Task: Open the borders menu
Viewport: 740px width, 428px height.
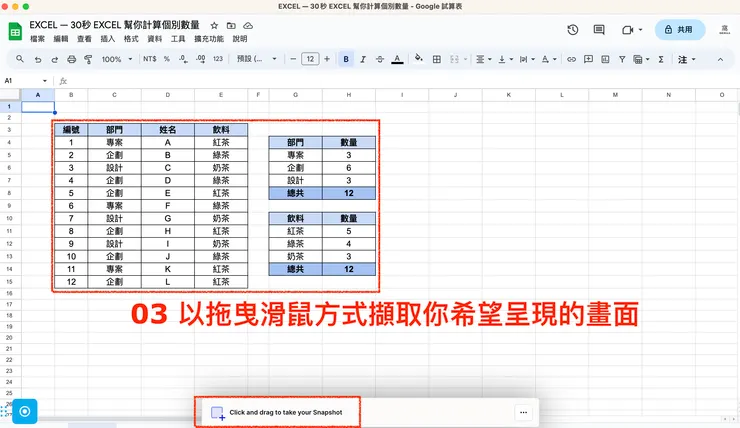Action: (437, 59)
